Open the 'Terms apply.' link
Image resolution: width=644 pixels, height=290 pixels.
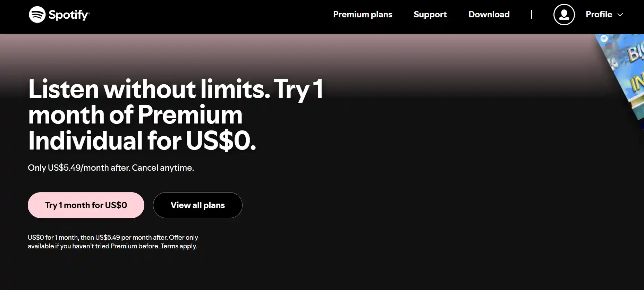179,246
